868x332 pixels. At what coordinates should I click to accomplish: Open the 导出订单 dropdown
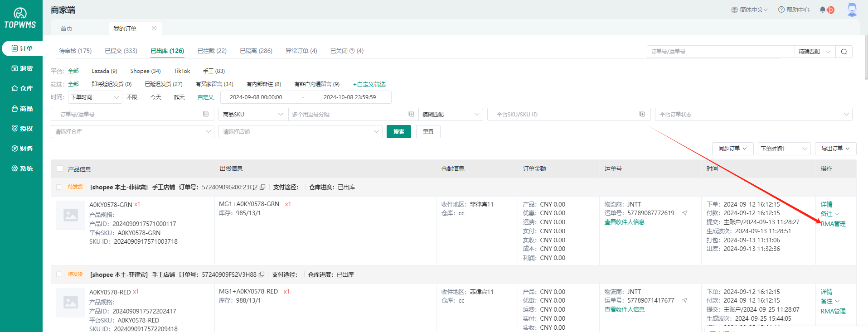point(835,149)
